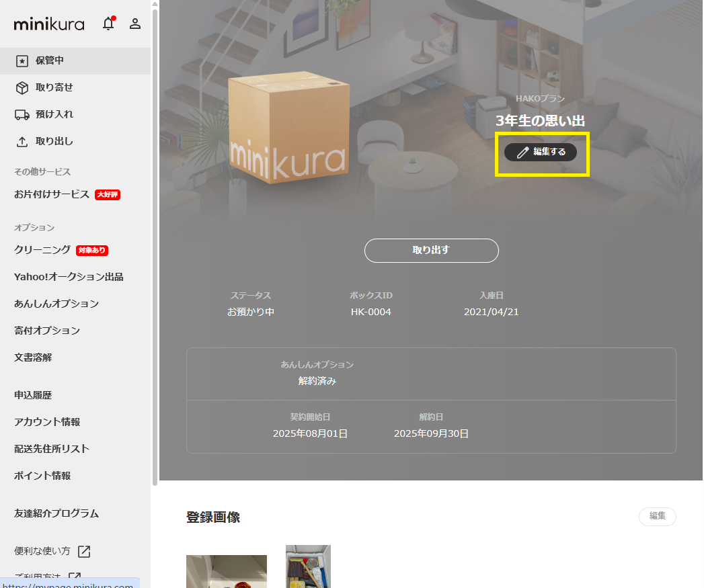
Task: Click the box title 3年生の思い出
Action: pyautogui.click(x=540, y=121)
